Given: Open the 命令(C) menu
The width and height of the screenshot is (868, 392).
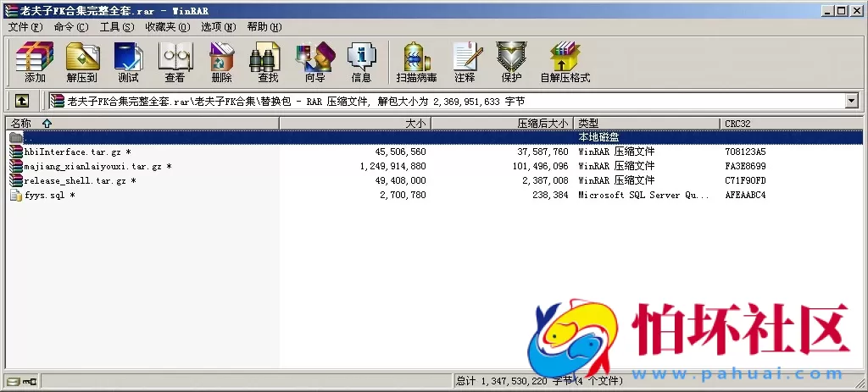Looking at the screenshot, I should [71, 27].
